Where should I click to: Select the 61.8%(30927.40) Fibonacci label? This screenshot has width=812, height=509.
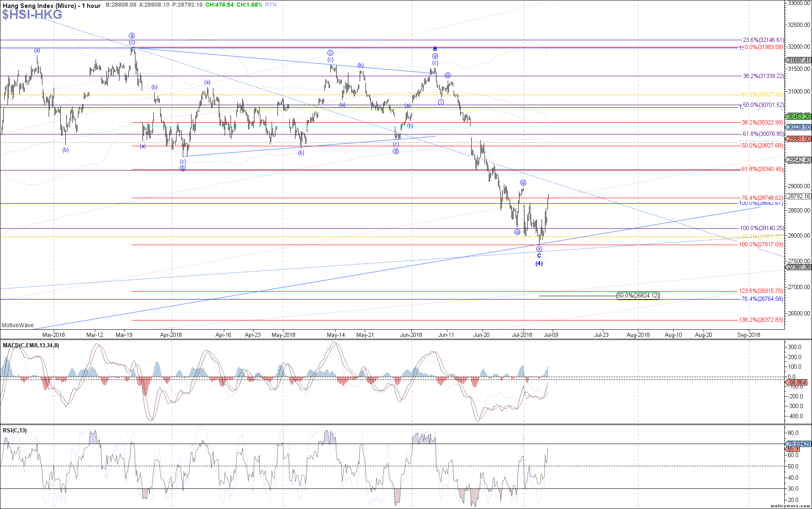pyautogui.click(x=762, y=95)
